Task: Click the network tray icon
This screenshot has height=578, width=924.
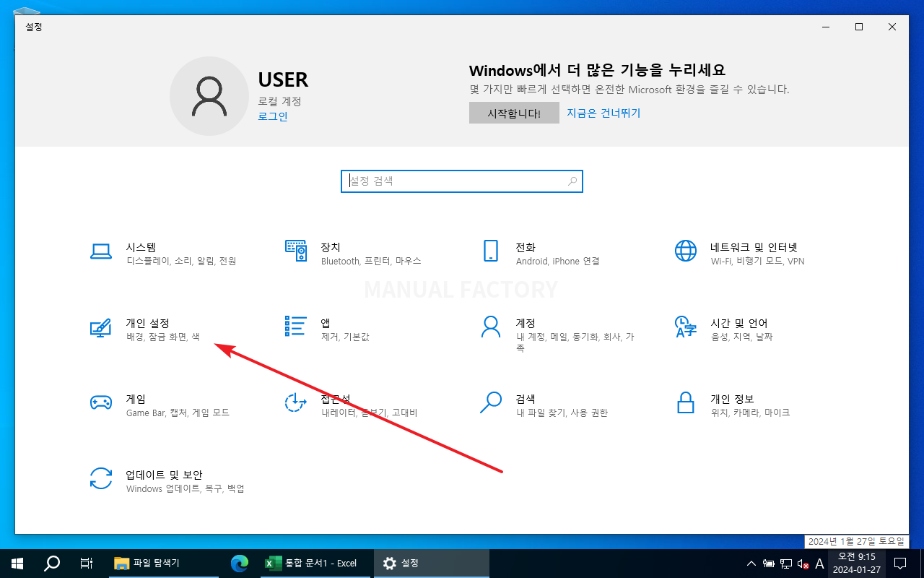Action: click(785, 564)
